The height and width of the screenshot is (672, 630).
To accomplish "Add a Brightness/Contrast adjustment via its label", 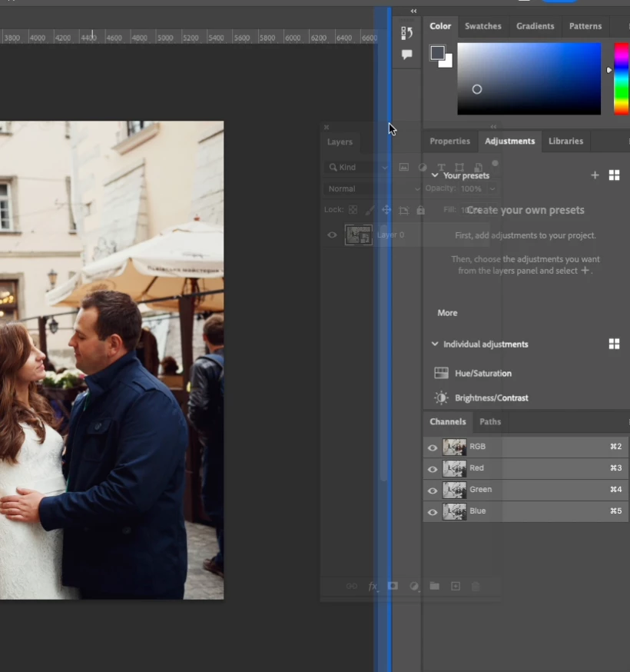I will pyautogui.click(x=491, y=398).
